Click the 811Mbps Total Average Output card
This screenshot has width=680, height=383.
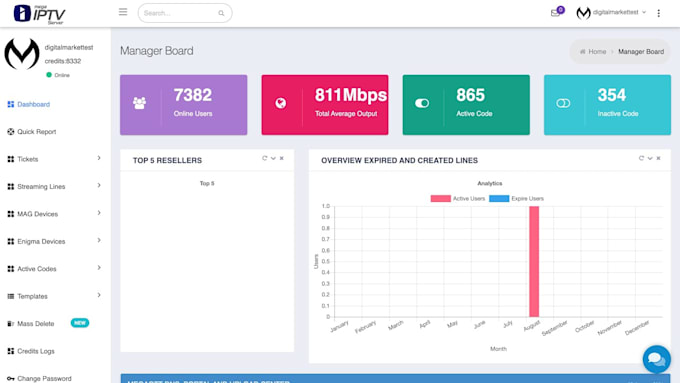pyautogui.click(x=325, y=105)
